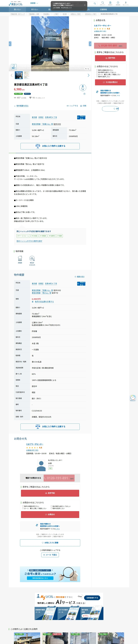Viewport: 138px width, 644px height.
Task: Check sidebar 物件を見学したい
Action: (x=97, y=77)
